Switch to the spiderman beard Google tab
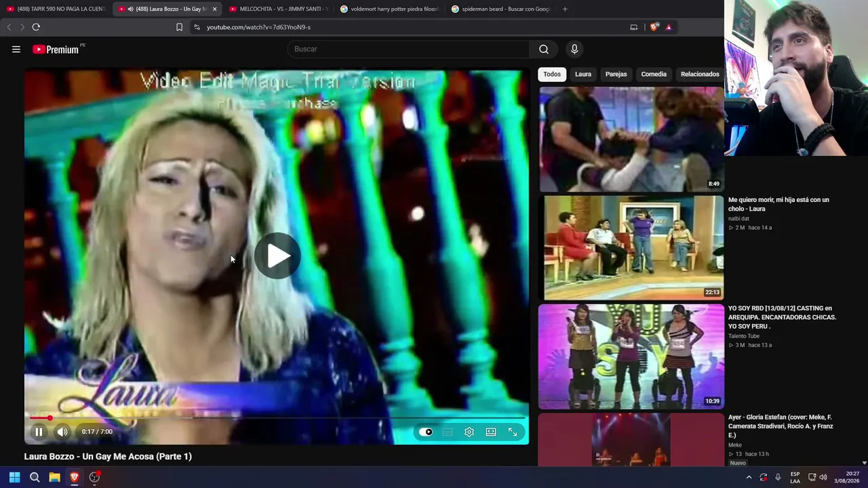868x488 pixels. [501, 9]
